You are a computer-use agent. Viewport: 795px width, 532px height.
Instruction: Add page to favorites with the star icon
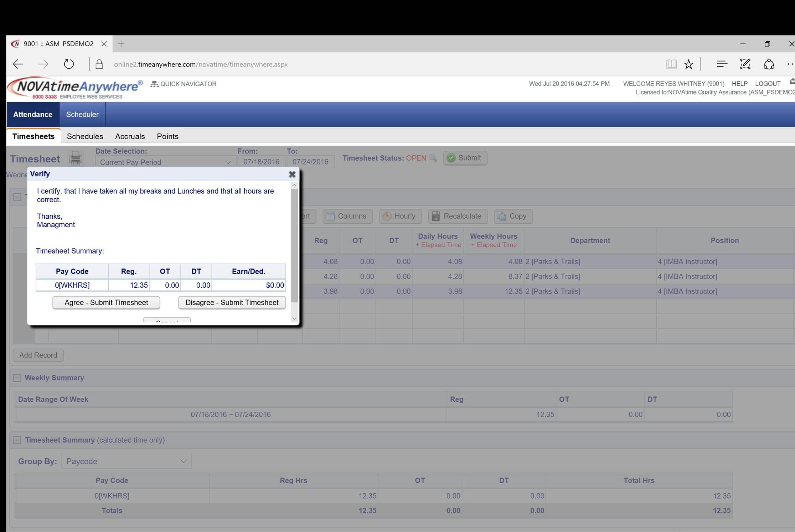pyautogui.click(x=688, y=64)
